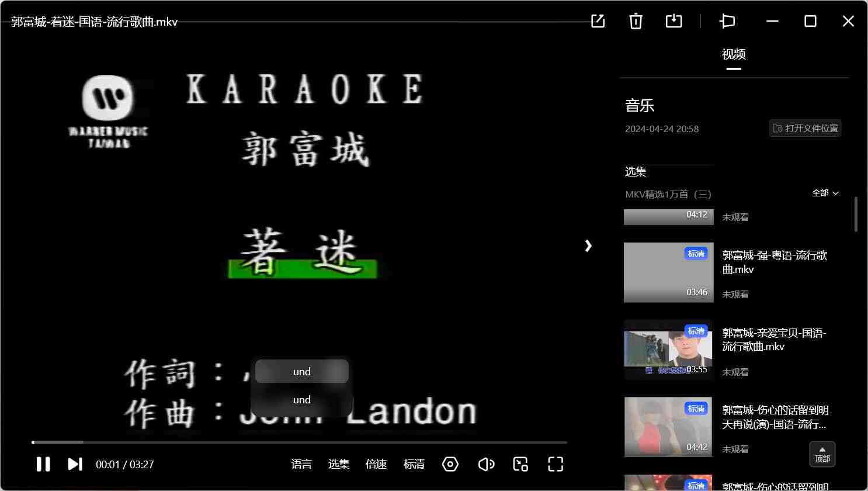
Task: Click 打开文件位置 button
Action: pos(805,128)
